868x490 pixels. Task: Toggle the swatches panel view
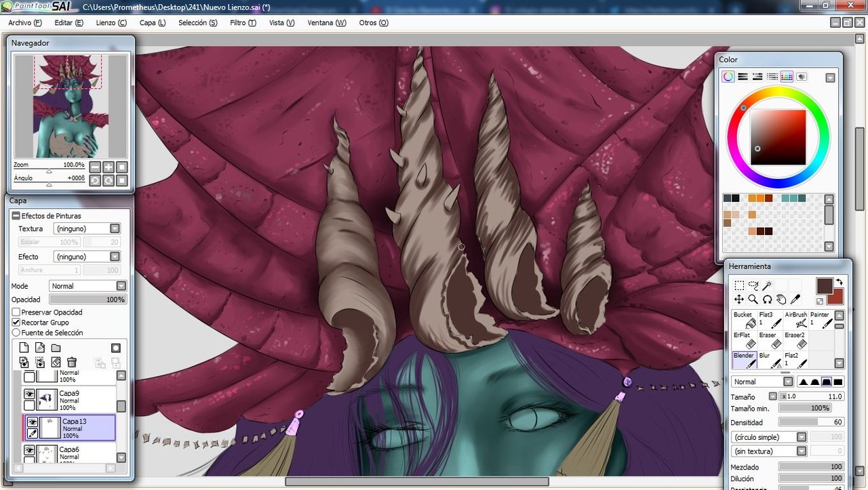[787, 77]
